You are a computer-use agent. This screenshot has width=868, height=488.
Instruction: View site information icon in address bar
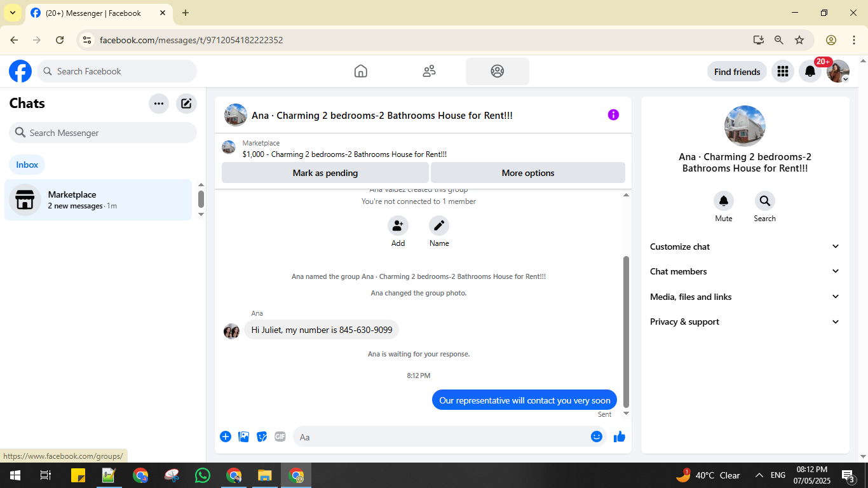coord(87,40)
